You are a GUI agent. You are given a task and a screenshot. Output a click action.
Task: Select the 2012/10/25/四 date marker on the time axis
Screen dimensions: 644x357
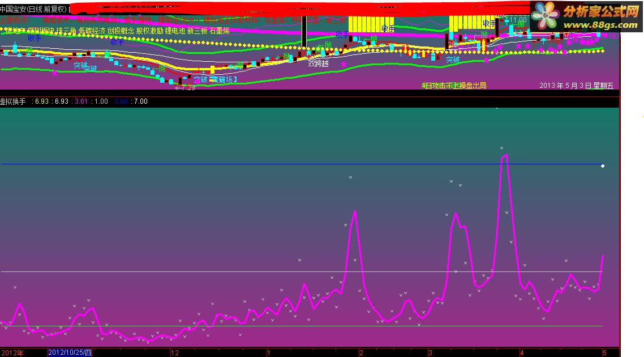[70, 352]
